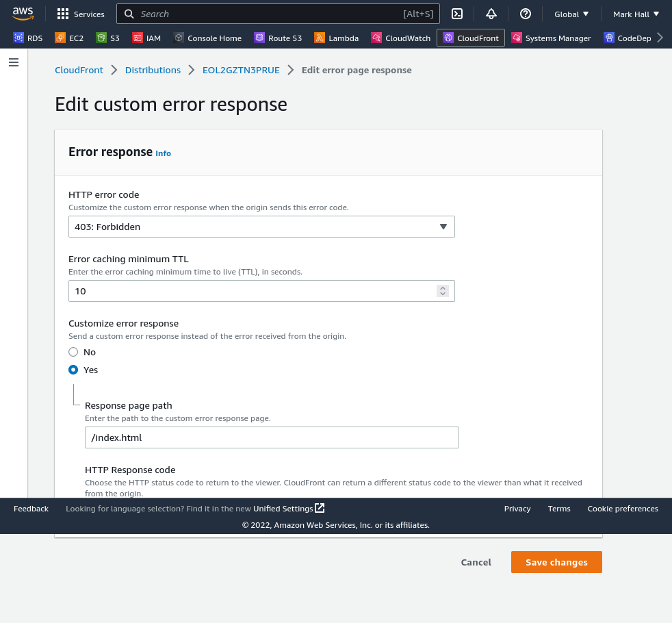The width and height of the screenshot is (672, 623).
Task: Open the help menu via question mark icon
Action: tap(525, 14)
